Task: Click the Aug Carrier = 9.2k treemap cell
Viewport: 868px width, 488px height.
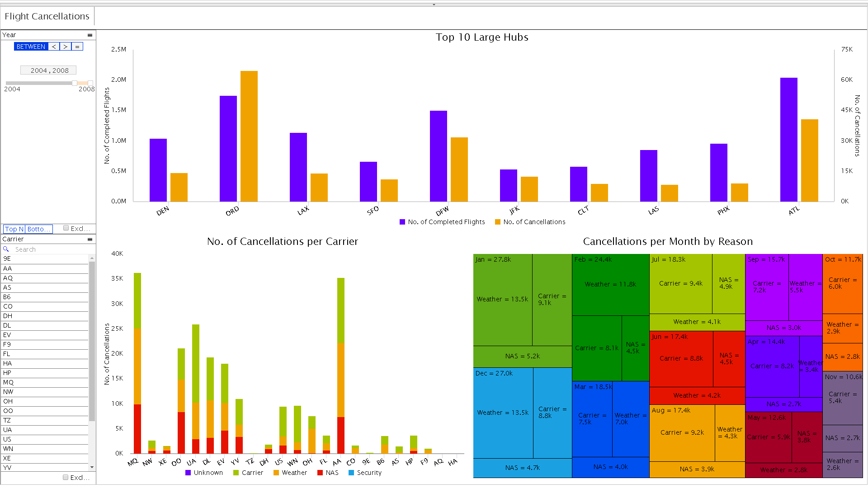Action: point(682,433)
